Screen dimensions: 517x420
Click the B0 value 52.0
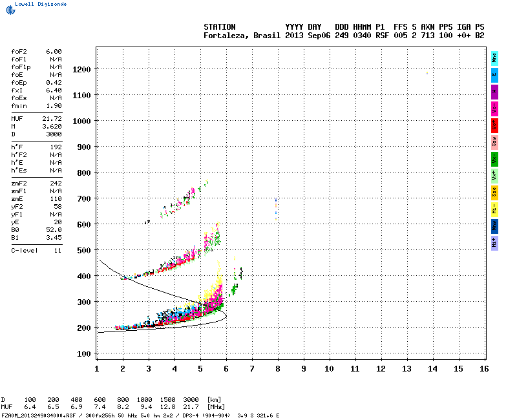(54, 230)
